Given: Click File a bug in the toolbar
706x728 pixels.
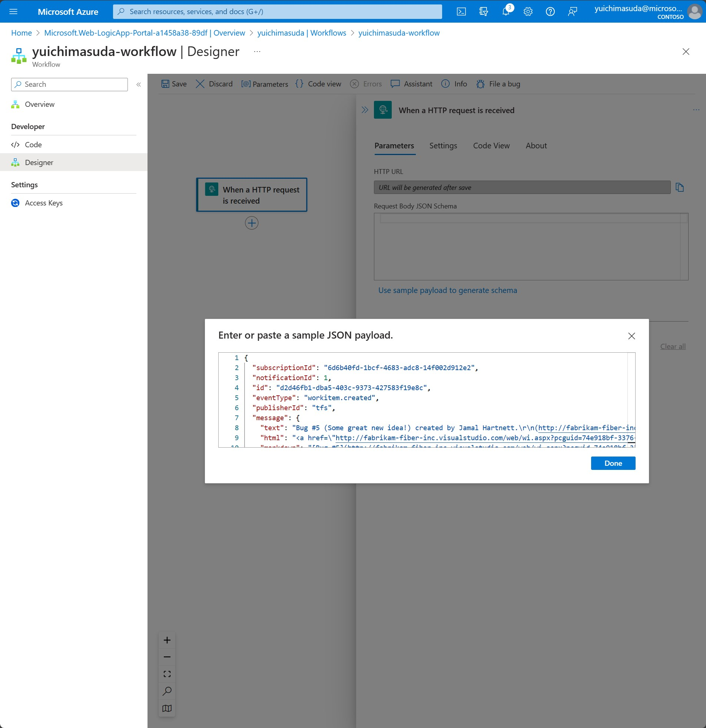Looking at the screenshot, I should (498, 84).
